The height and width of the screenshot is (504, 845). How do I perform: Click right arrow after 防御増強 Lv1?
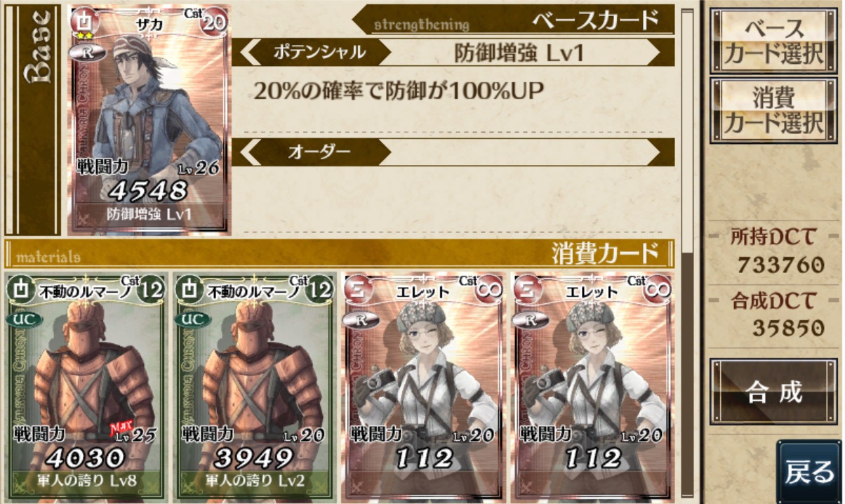(654, 53)
